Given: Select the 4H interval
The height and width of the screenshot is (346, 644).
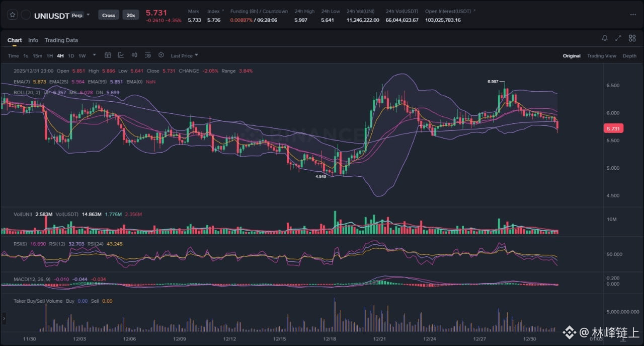Looking at the screenshot, I should pyautogui.click(x=60, y=56).
